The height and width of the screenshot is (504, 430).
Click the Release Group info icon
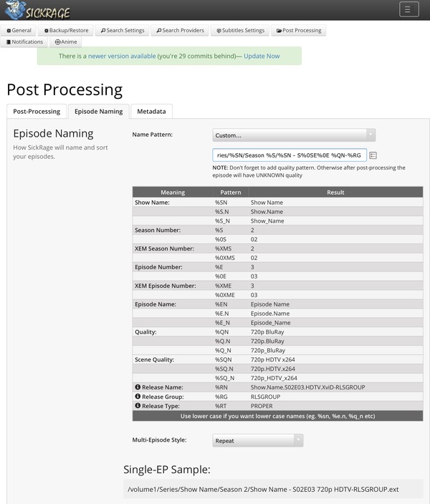(x=138, y=397)
